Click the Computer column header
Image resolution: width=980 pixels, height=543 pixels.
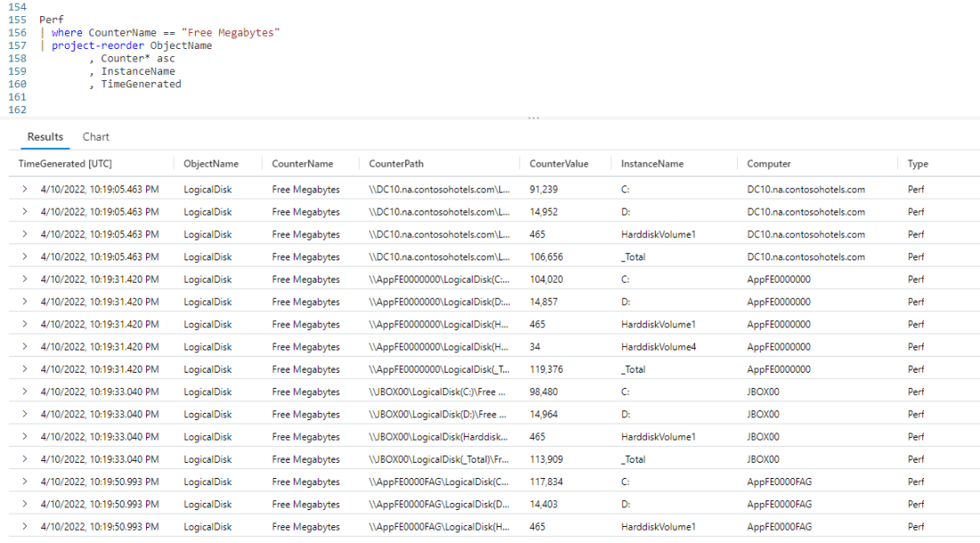point(769,164)
